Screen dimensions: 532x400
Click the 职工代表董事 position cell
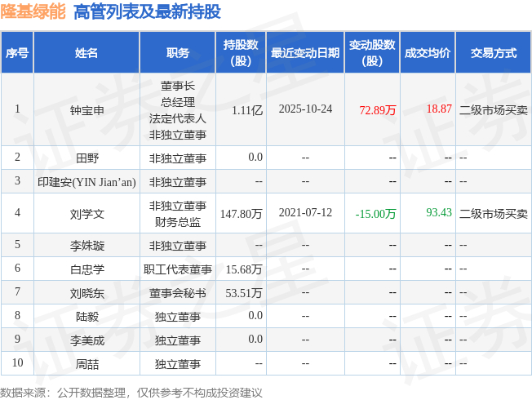click(x=177, y=269)
